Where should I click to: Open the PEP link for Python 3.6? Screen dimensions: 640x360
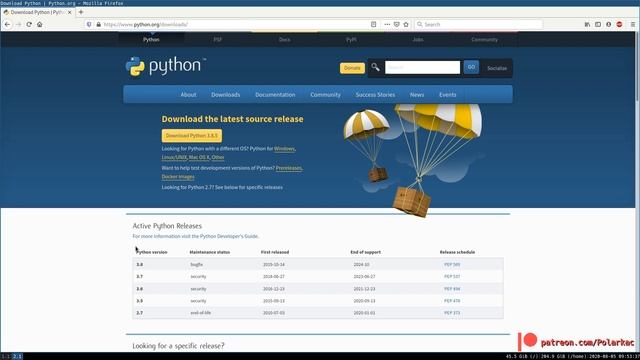(x=452, y=289)
